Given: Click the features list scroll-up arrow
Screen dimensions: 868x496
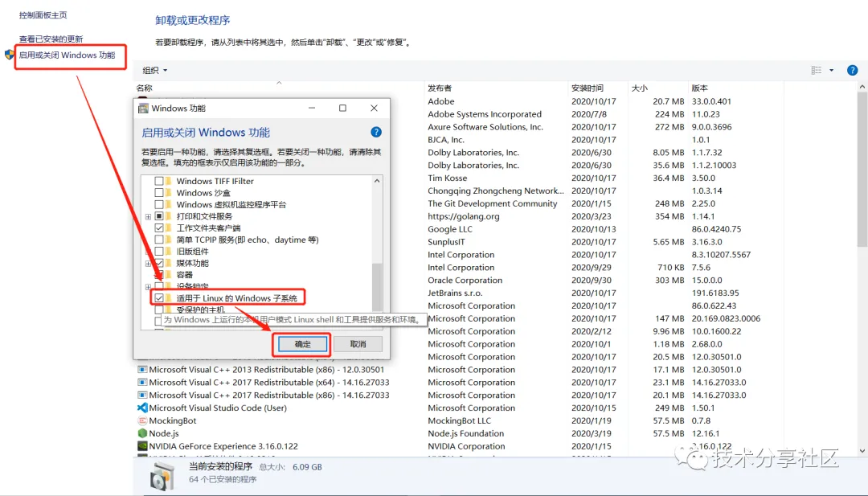Looking at the screenshot, I should (x=377, y=181).
